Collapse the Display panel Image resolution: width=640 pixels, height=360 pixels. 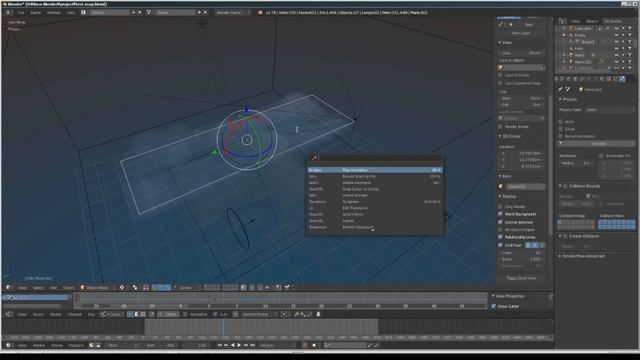[x=500, y=196]
